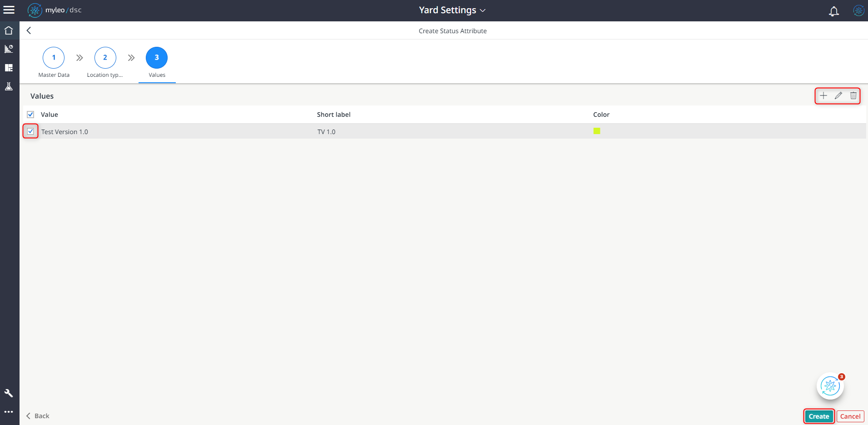Viewport: 868px width, 425px height.
Task: Open wrench tools in sidebar
Action: click(9, 393)
